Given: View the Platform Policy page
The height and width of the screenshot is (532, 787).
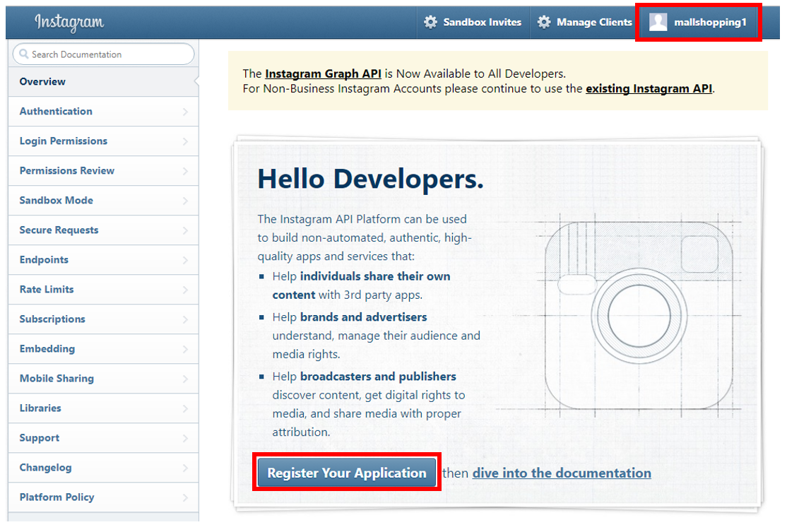Looking at the screenshot, I should [x=103, y=497].
